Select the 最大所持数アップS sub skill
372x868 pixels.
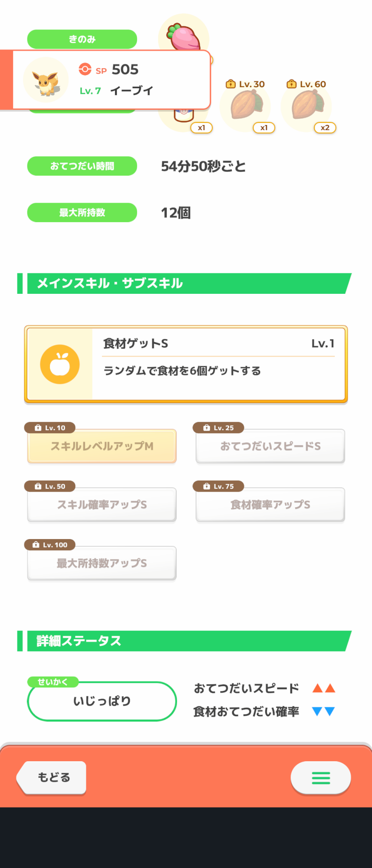pyautogui.click(x=102, y=563)
